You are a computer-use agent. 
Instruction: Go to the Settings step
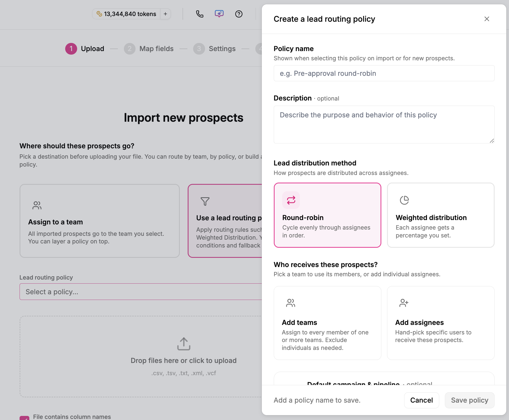point(214,49)
